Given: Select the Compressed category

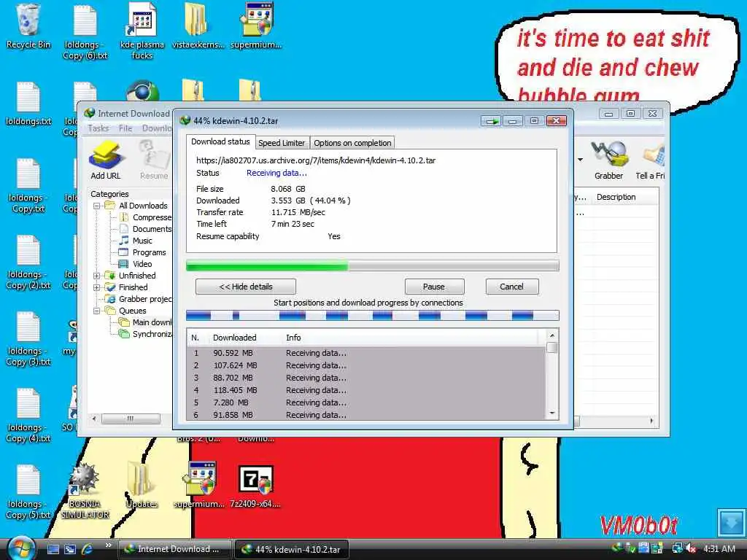Looking at the screenshot, I should [x=146, y=217].
